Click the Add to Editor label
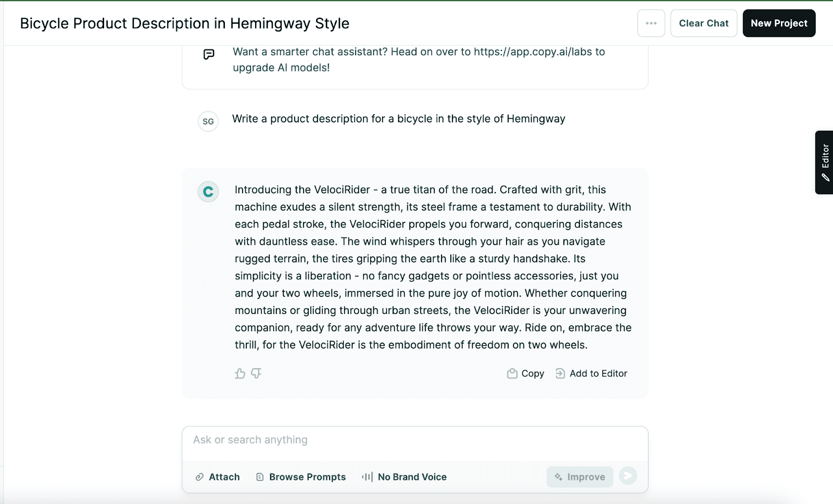This screenshot has height=504, width=833. pos(598,373)
